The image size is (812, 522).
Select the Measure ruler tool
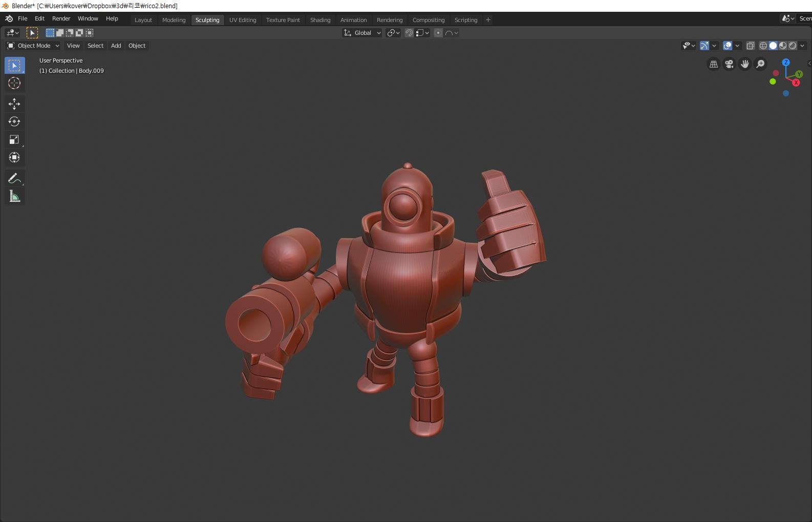point(14,196)
